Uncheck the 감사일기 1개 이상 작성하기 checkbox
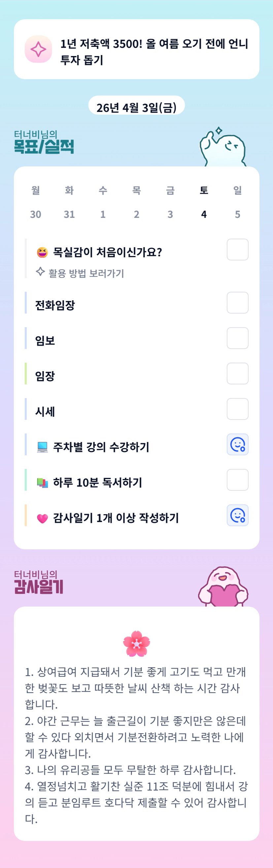Image resolution: width=273 pixels, height=868 pixels. [x=238, y=515]
